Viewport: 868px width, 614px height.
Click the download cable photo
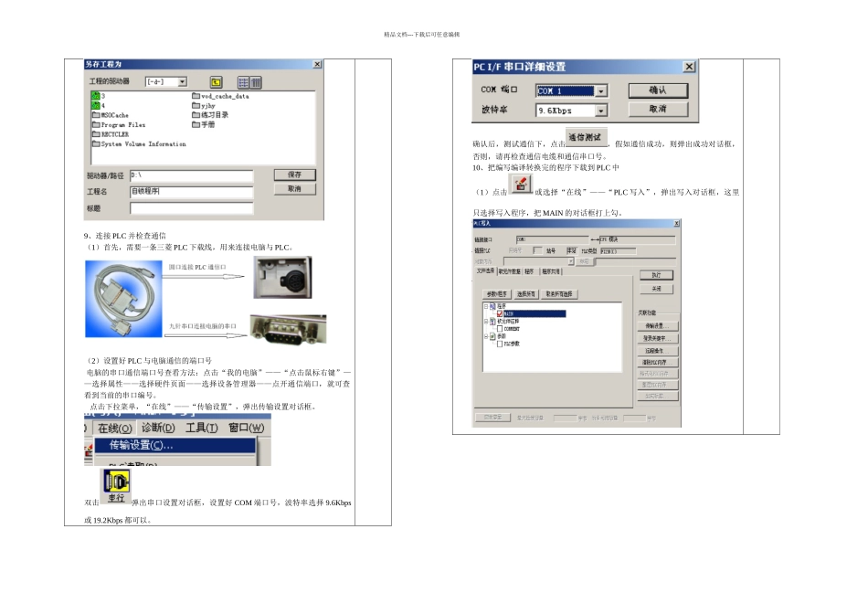coord(123,299)
